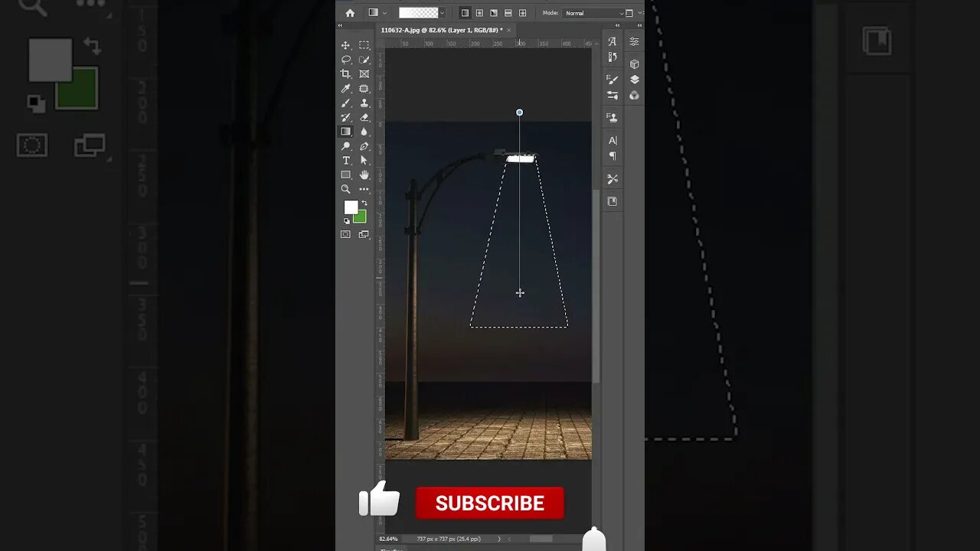This screenshot has height=551, width=980.
Task: Select the Gradient tool in toolbox
Action: click(x=345, y=132)
